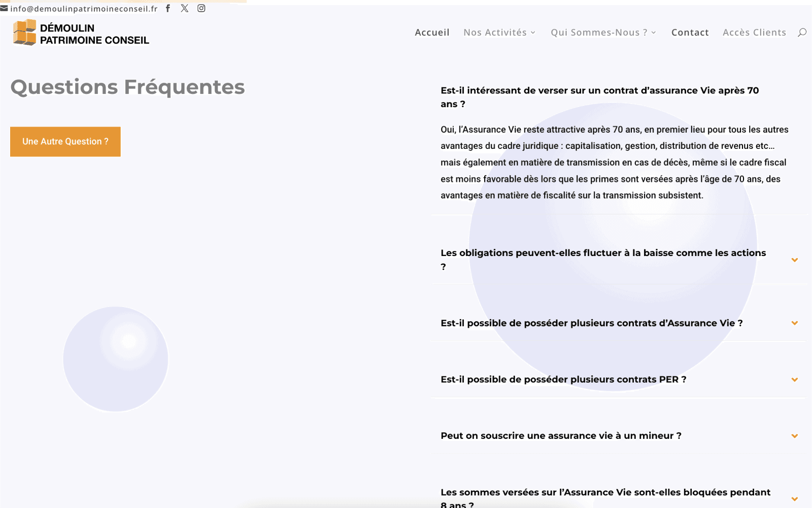Screen dimensions: 812x508
Task: Click the envelope icon beside email address
Action: pyautogui.click(x=4, y=8)
